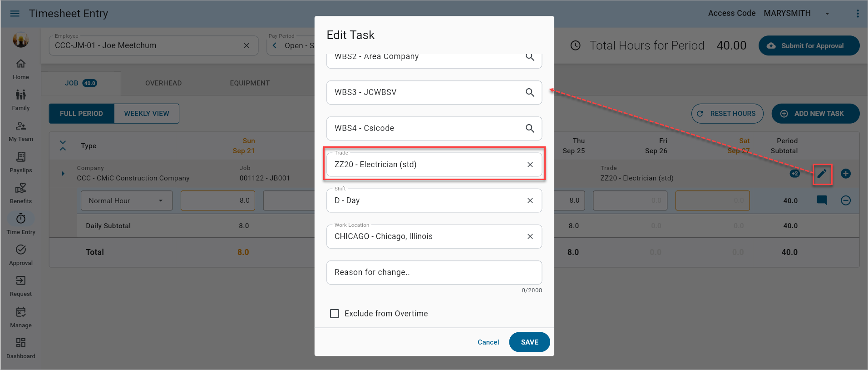
Task: Open Benefits in sidebar
Action: (20, 194)
